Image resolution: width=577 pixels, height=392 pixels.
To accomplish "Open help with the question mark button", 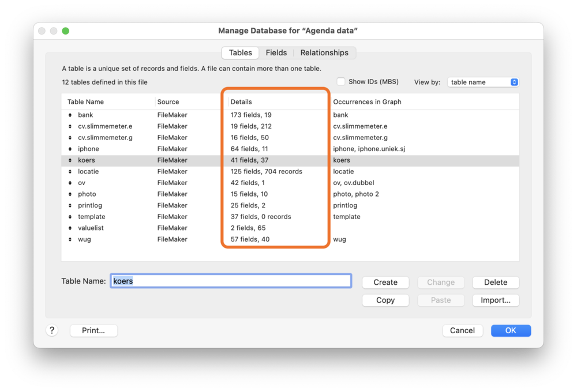I will [x=52, y=330].
